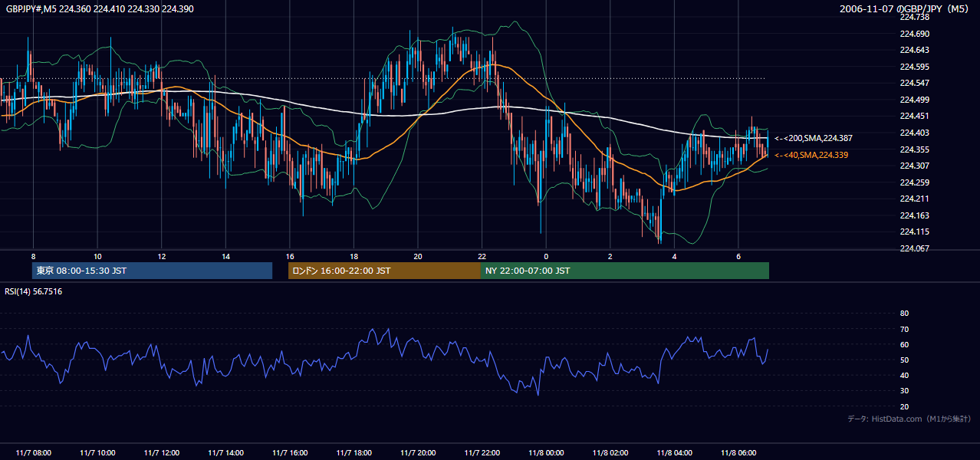Click the NY 22:00-07:00 JST session bar
The width and height of the screenshot is (980, 460).
pos(625,271)
